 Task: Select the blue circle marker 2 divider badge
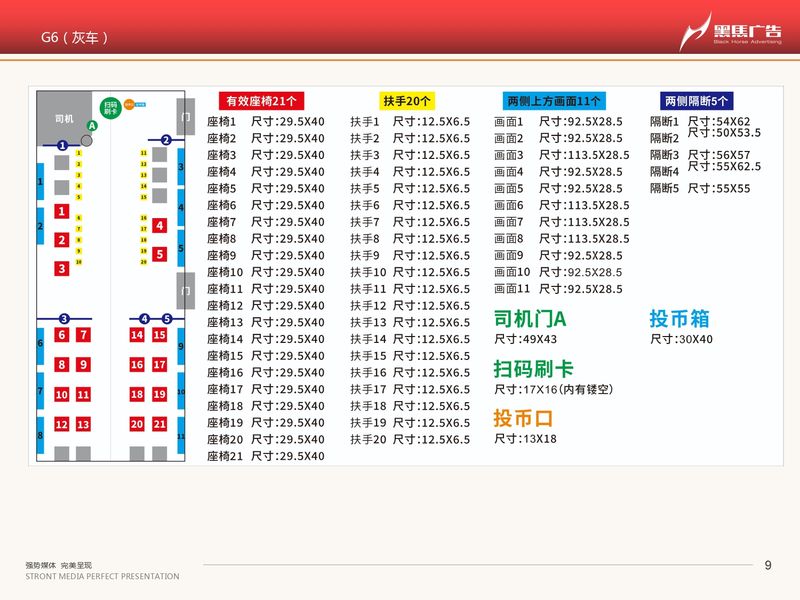(165, 140)
